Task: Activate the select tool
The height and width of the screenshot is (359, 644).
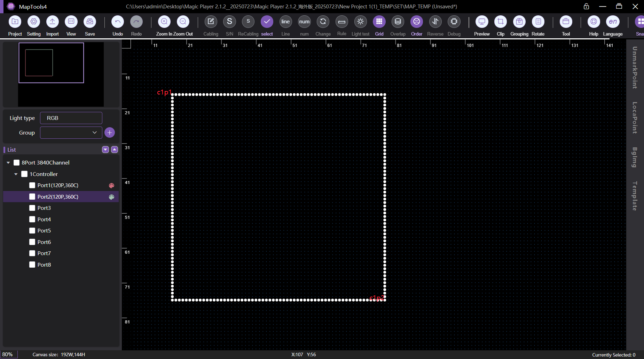Action: 267,22
